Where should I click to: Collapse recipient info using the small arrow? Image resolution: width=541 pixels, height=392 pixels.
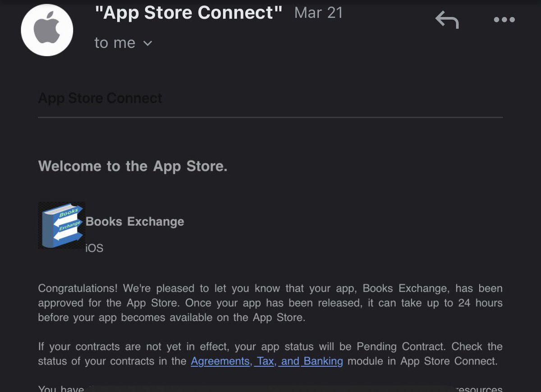[x=148, y=44]
